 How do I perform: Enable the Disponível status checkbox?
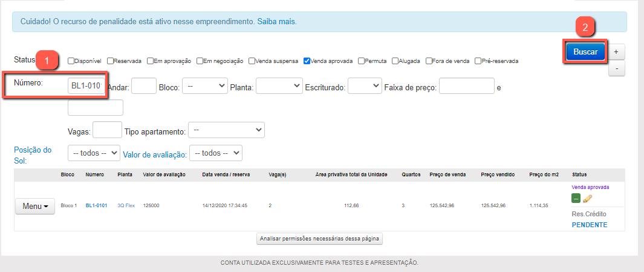pyautogui.click(x=71, y=61)
